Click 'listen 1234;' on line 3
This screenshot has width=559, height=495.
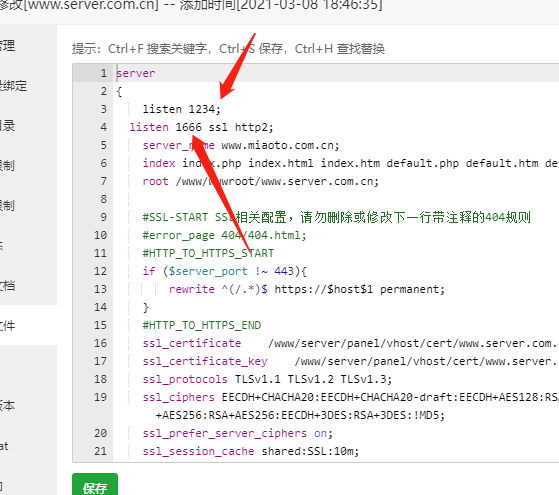click(x=181, y=109)
